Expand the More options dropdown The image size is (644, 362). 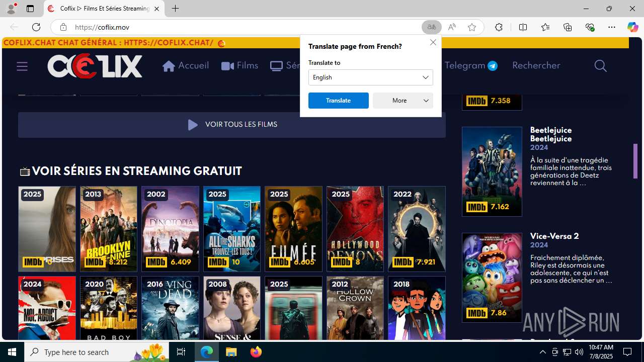pos(403,101)
